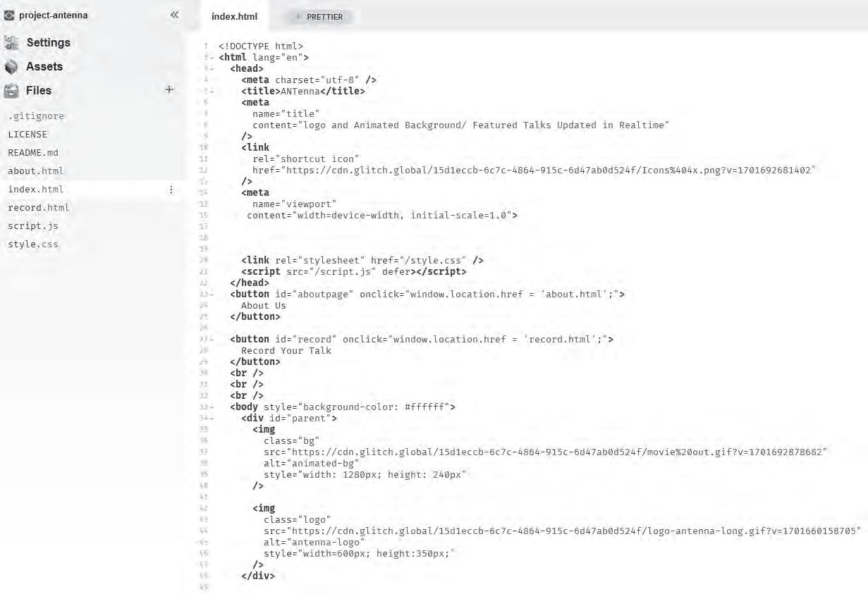Open README.md in the file list
The image size is (868, 594).
tap(33, 153)
